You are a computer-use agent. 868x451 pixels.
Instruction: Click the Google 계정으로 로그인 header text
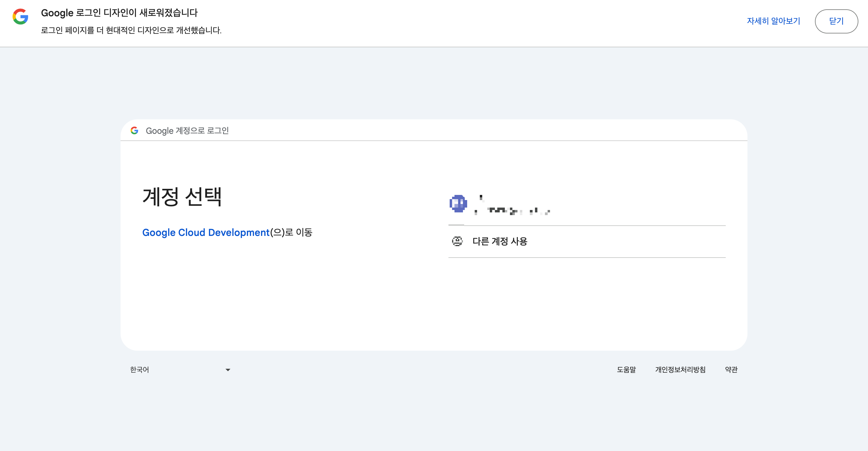(187, 131)
